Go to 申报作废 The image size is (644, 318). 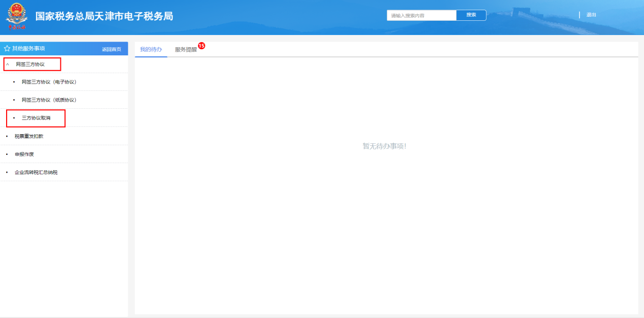tap(24, 154)
